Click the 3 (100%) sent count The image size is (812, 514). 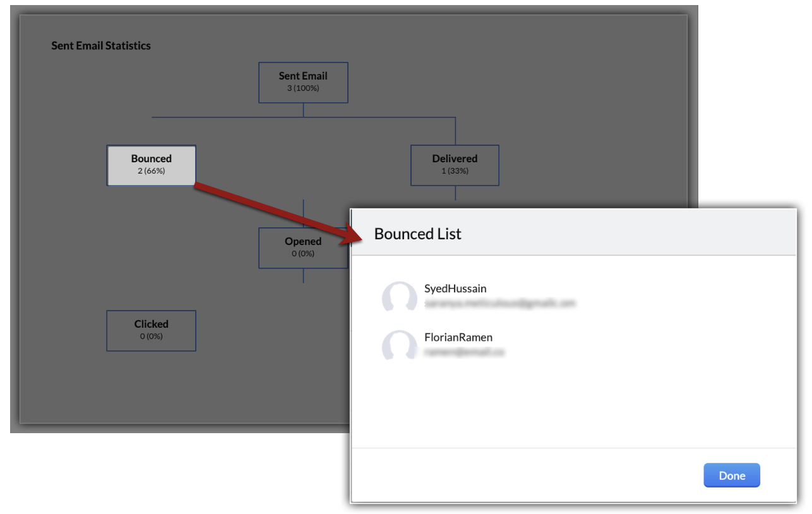pyautogui.click(x=303, y=88)
